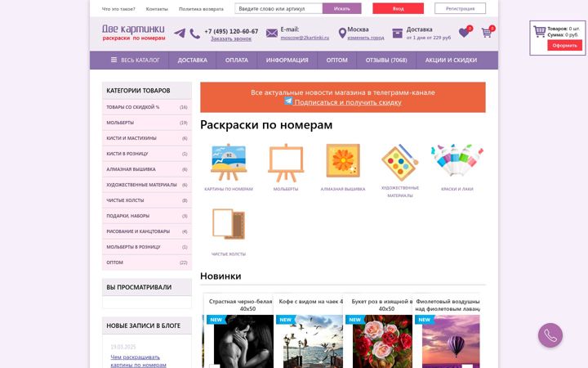588x368 pixels.
Task: Open the Оплата menu item
Action: 237,60
